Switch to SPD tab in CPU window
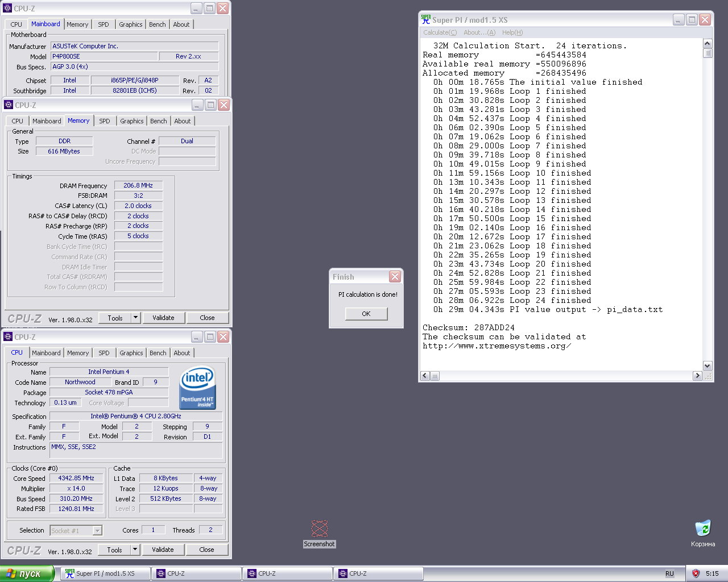The image size is (728, 582). [x=104, y=353]
